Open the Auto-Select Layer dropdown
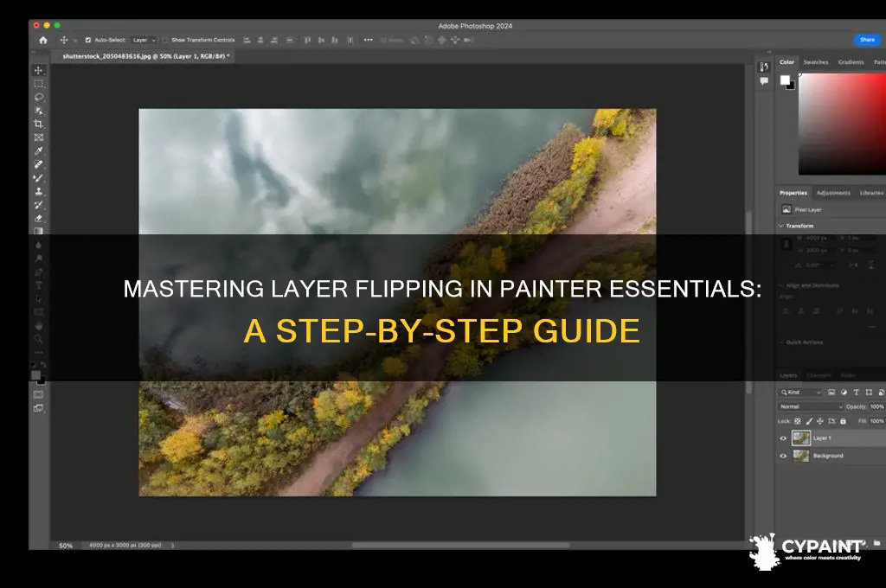The image size is (886, 588). (144, 40)
